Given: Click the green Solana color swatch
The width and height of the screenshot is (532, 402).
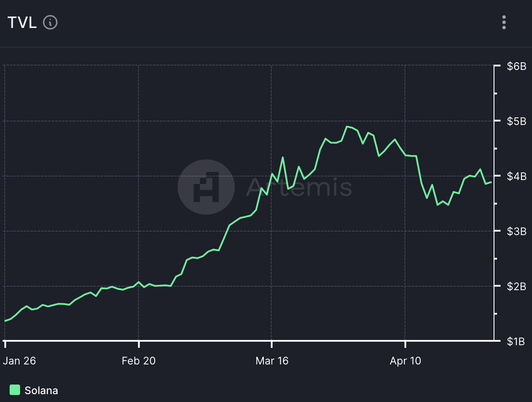Looking at the screenshot, I should 15,390.
